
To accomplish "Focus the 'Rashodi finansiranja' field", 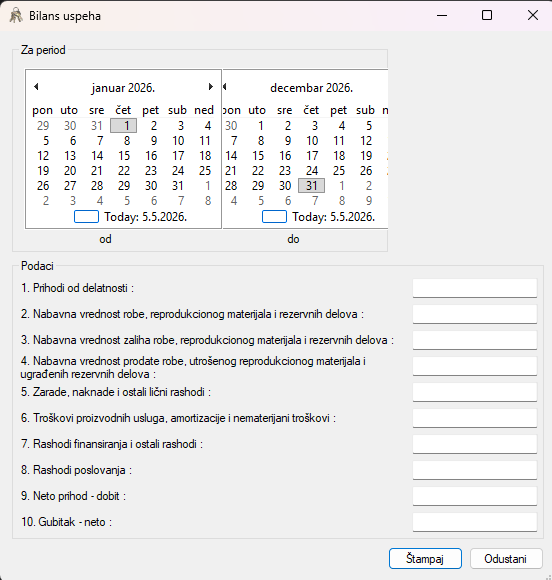I will point(475,444).
